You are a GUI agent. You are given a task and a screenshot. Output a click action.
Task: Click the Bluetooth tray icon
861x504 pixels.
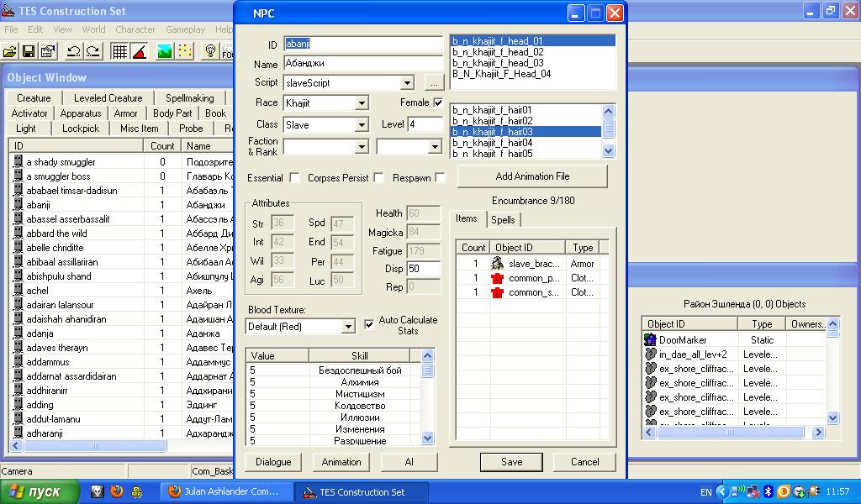click(769, 491)
